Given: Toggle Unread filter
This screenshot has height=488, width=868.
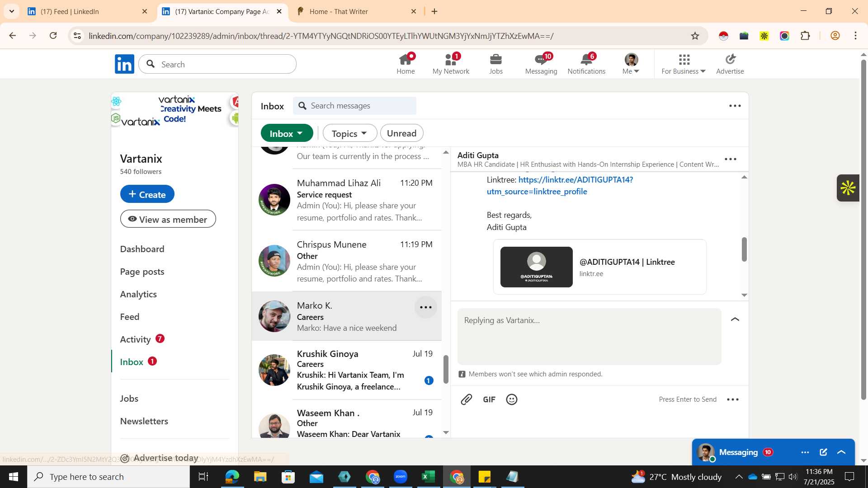Looking at the screenshot, I should click(x=401, y=133).
